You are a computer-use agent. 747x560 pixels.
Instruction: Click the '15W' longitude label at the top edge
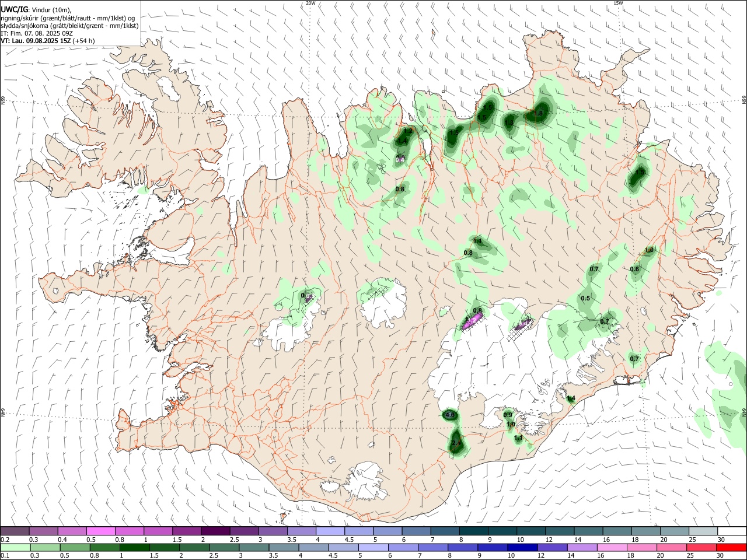618,3
